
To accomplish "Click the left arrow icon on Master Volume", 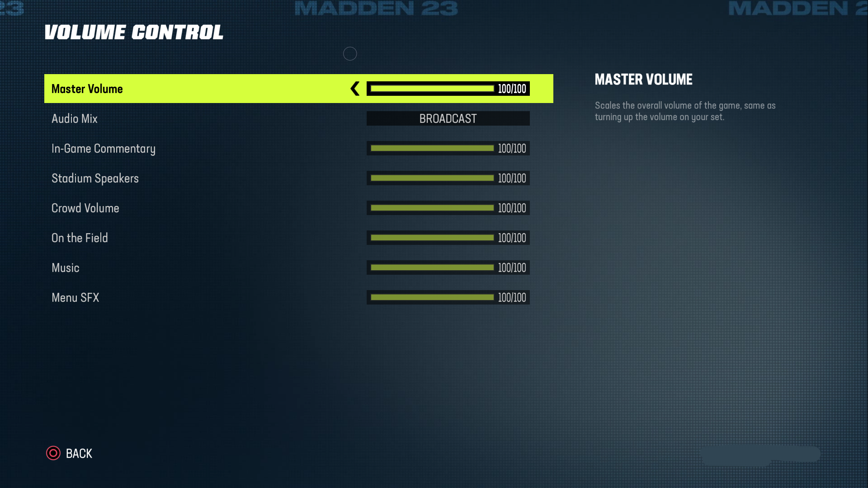I will coord(355,89).
